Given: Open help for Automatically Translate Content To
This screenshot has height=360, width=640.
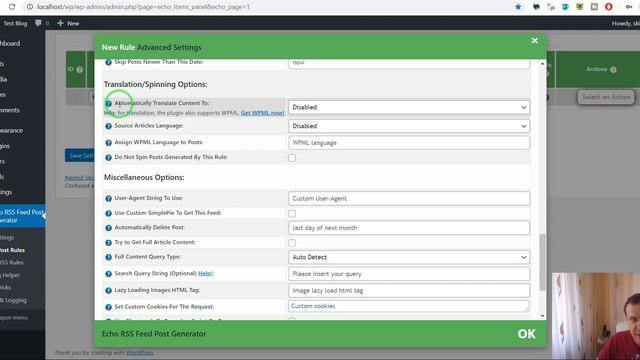Looking at the screenshot, I should pyautogui.click(x=109, y=104).
